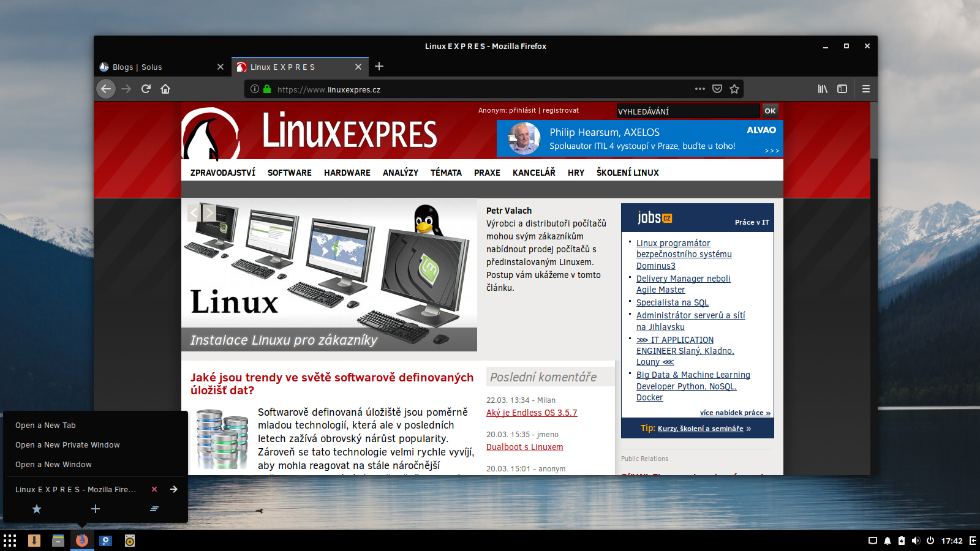Open Instalace Linuxu pro zákazníky article
This screenshot has height=551, width=980.
[284, 340]
